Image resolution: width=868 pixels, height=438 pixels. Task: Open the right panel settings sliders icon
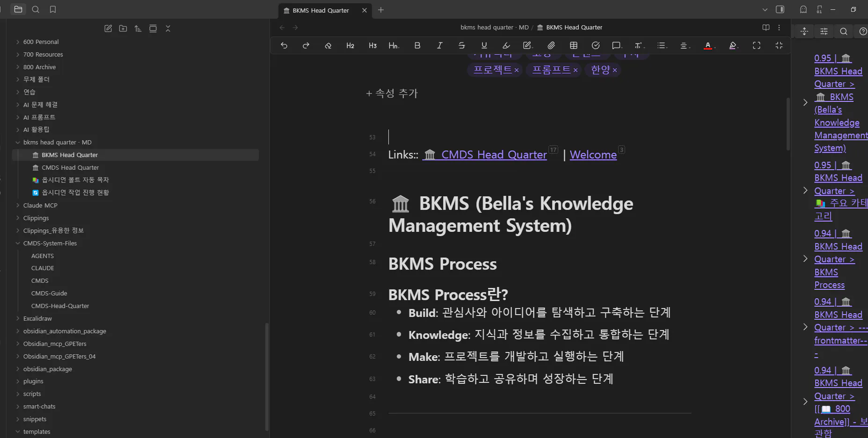click(x=824, y=31)
